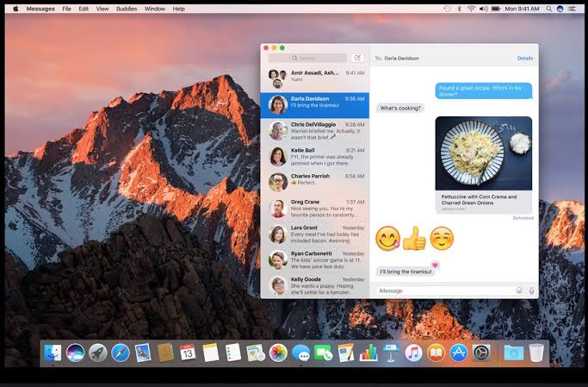
Task: Click the microphone audio recording icon
Action: point(531,290)
